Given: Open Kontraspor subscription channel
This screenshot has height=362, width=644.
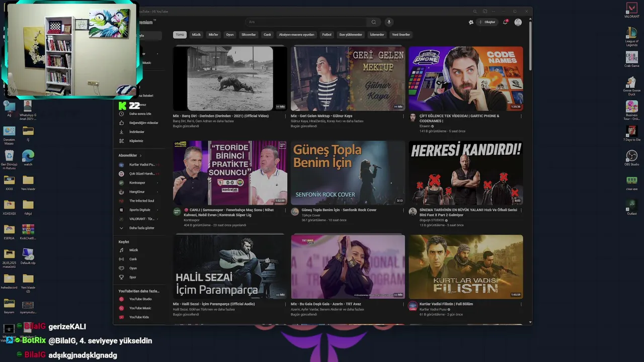Looking at the screenshot, I should (137, 183).
